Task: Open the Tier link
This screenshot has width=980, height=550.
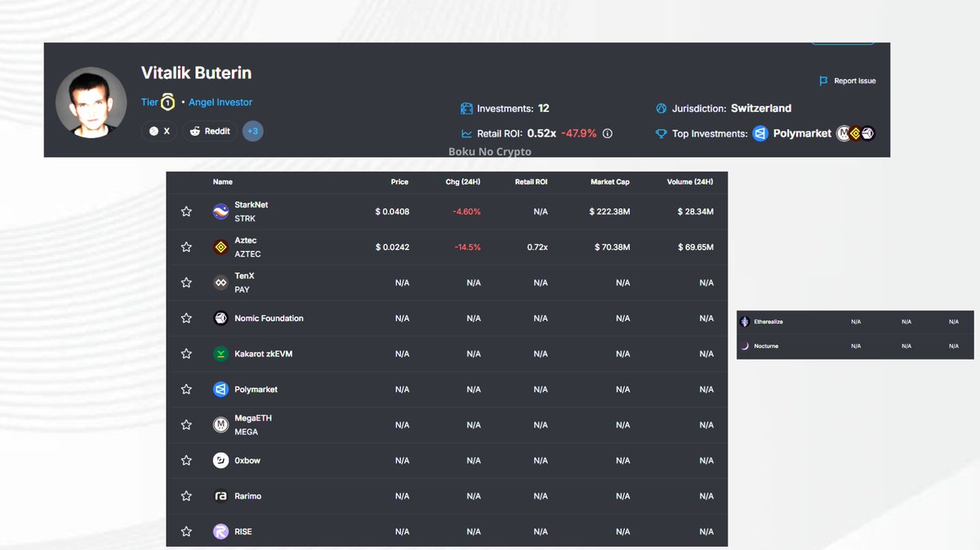Action: click(x=149, y=102)
